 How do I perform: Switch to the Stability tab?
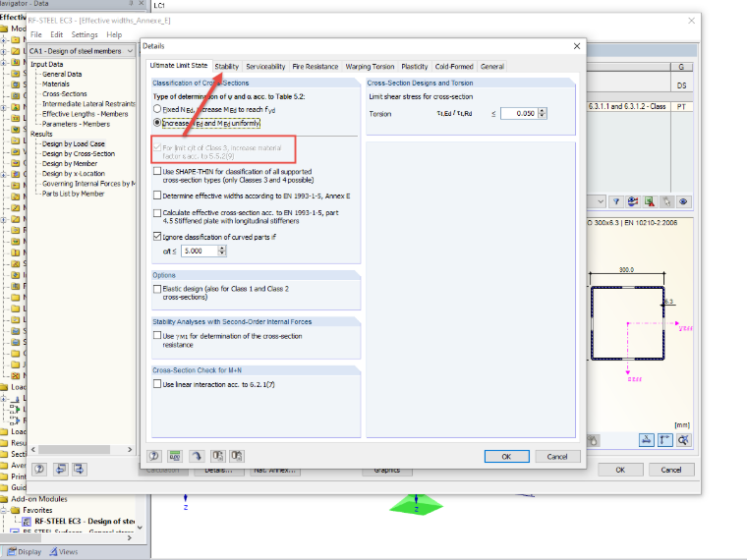click(x=226, y=67)
